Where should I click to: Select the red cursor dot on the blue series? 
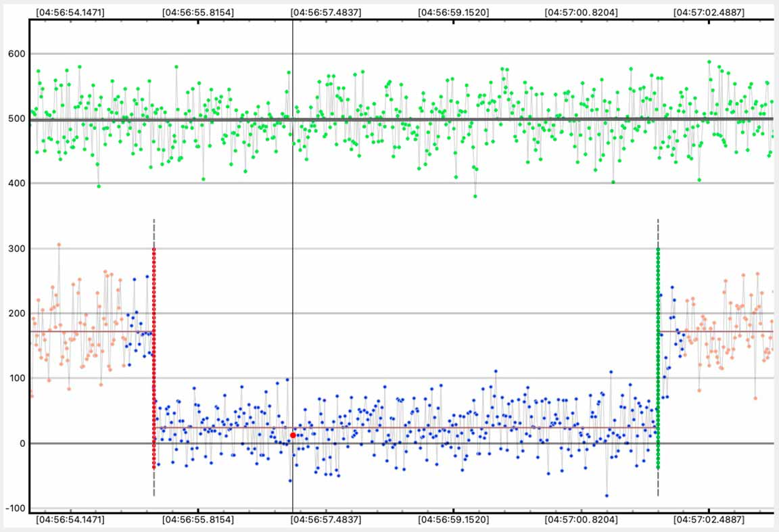293,435
